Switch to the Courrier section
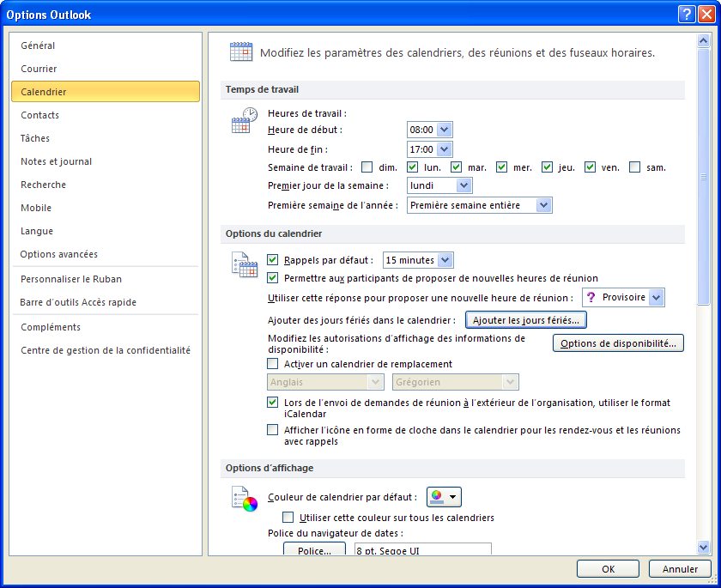The image size is (721, 588). point(38,69)
